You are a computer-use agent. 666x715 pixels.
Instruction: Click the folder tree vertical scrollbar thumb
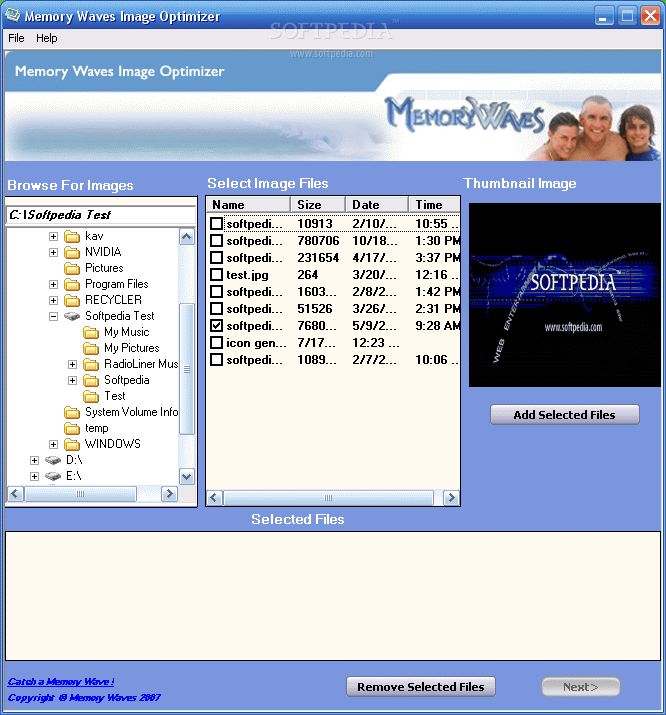coord(187,368)
